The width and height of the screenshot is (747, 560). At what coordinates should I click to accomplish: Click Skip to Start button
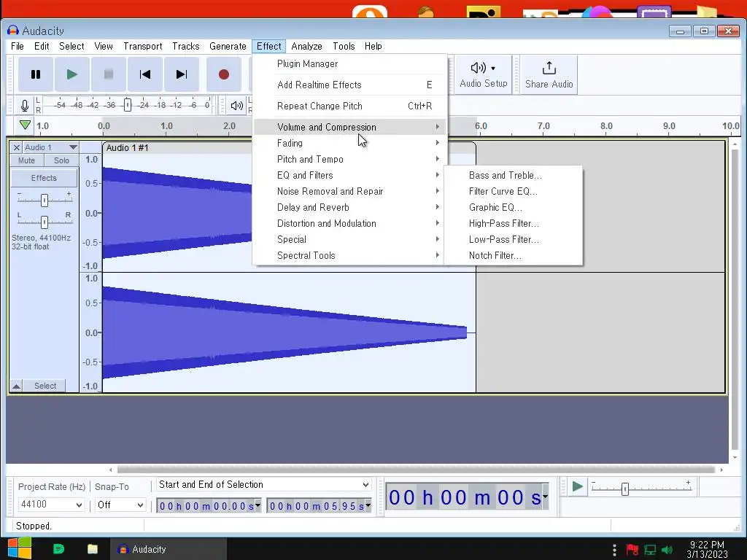pos(145,74)
